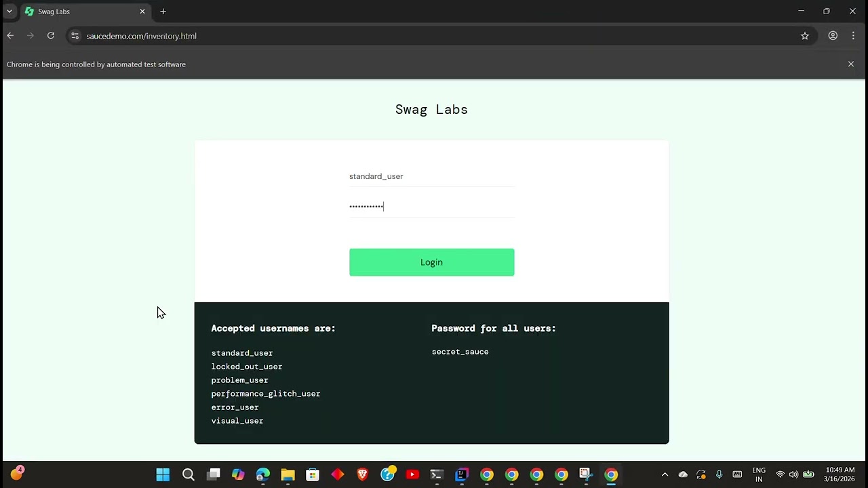The height and width of the screenshot is (488, 868).
Task: Open the clock showing 10:49 AM
Action: 840,474
